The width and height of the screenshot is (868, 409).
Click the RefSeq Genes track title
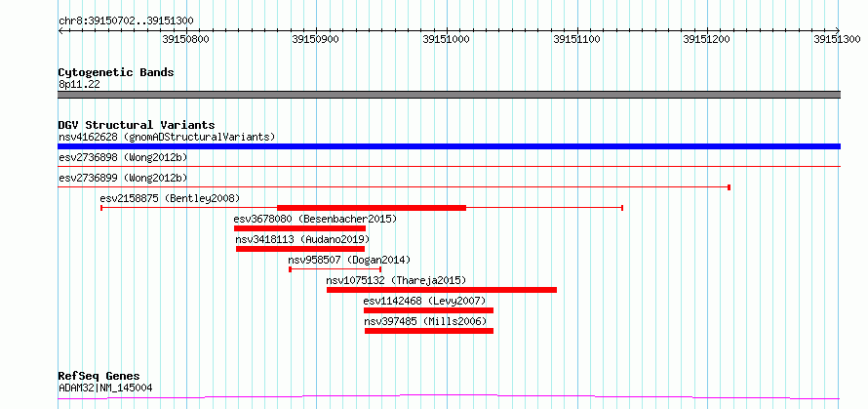point(99,377)
